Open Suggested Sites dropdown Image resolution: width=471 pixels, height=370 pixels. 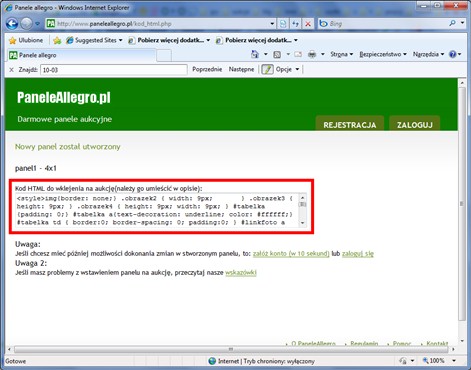(x=94, y=40)
